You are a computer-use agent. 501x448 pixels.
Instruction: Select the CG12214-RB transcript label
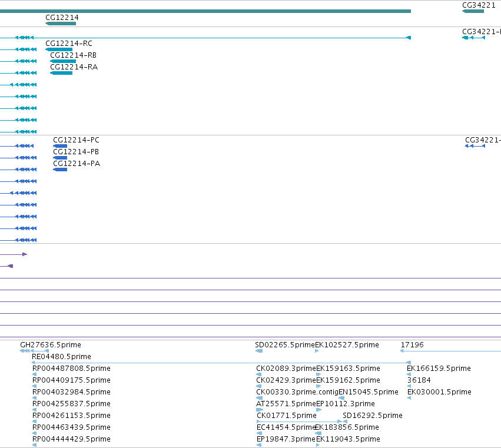pyautogui.click(x=73, y=55)
